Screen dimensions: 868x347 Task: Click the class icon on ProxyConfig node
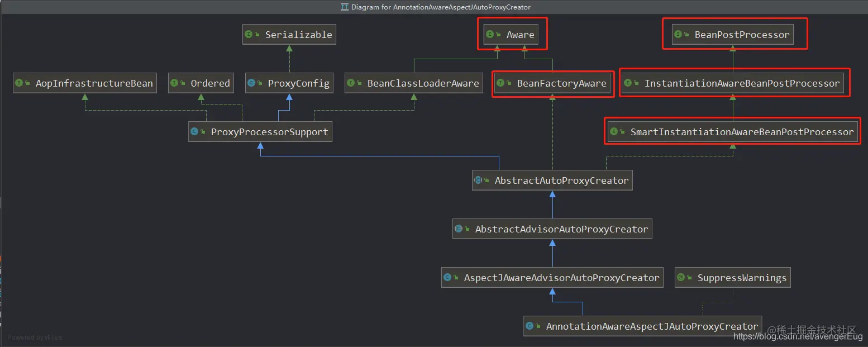[251, 83]
